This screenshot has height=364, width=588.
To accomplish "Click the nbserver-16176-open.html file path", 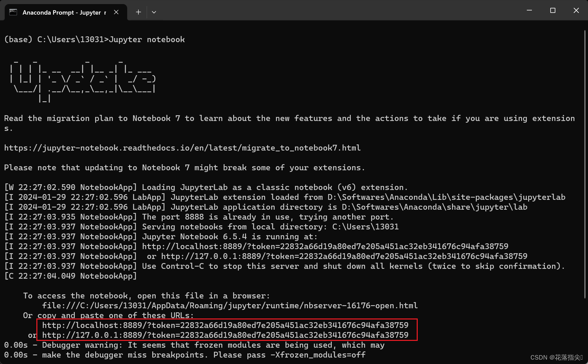I will click(230, 306).
